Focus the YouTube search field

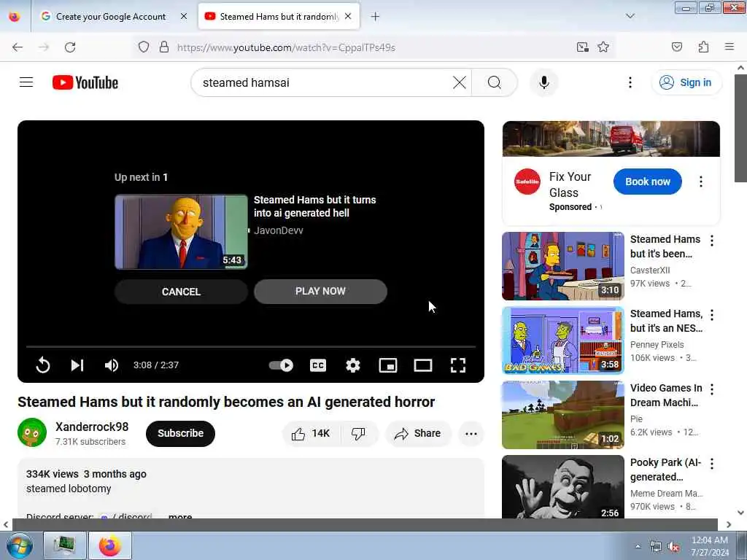tap(324, 82)
